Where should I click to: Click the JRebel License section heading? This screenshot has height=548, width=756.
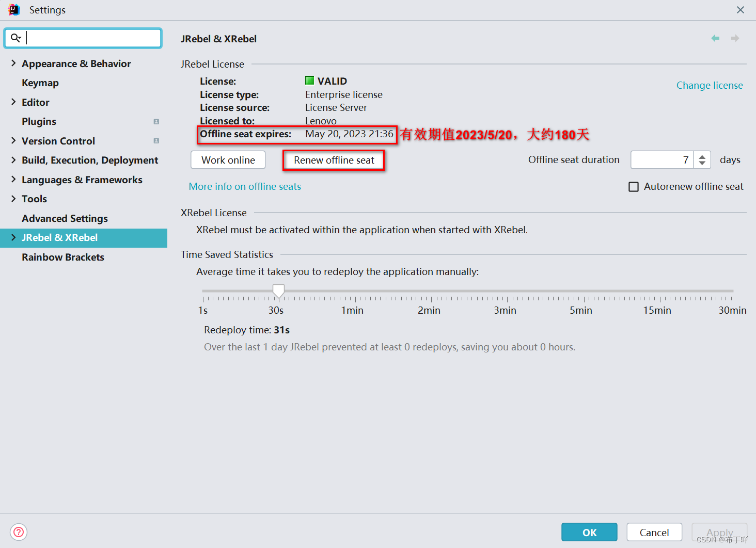212,65
